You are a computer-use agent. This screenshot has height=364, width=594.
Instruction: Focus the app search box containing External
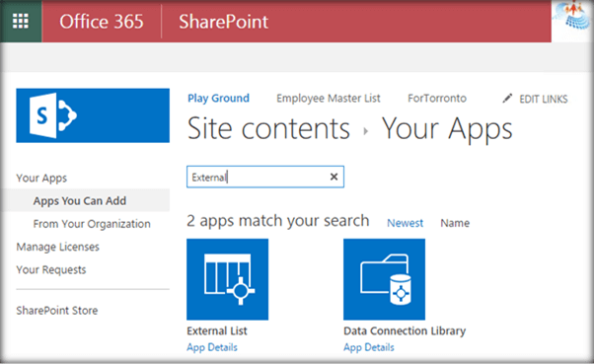tap(265, 177)
